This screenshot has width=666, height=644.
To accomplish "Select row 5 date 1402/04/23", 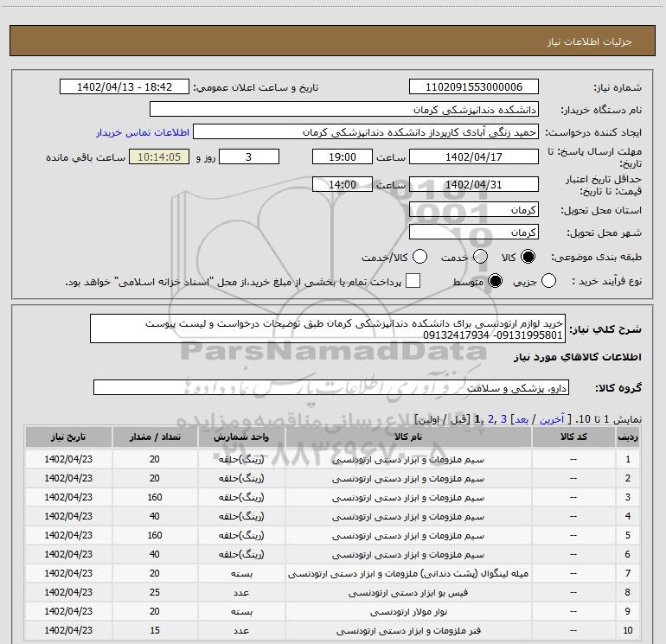I will (68, 535).
